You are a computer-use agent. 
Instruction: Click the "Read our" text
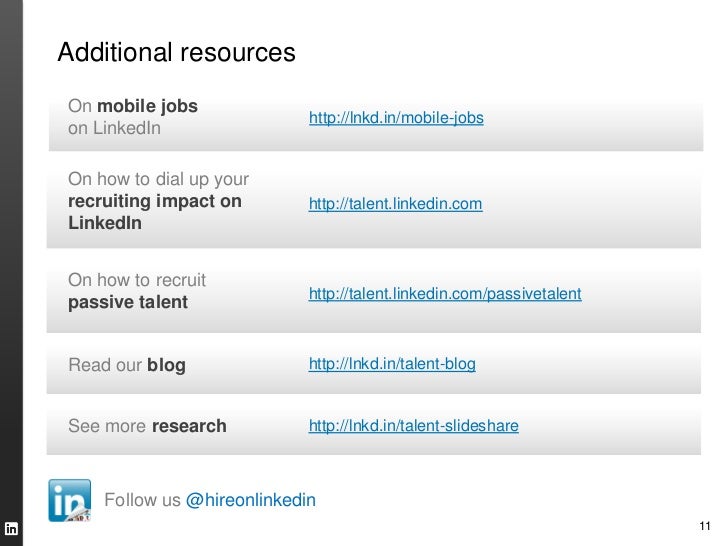point(105,365)
